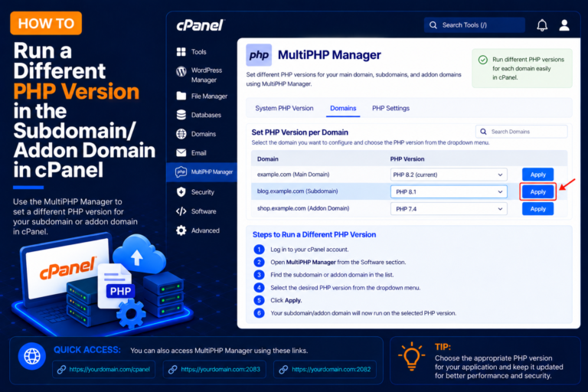Click link icon beside yourdomain.com:2083

tap(172, 370)
